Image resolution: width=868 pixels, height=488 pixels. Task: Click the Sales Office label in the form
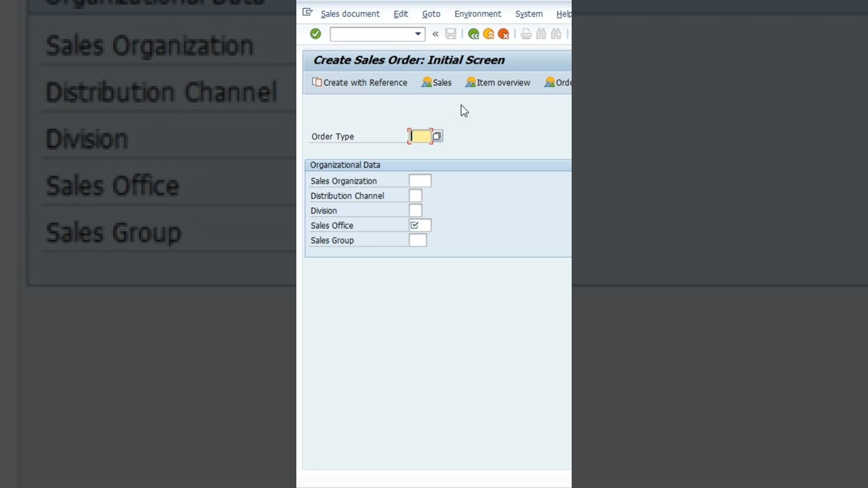(x=332, y=226)
